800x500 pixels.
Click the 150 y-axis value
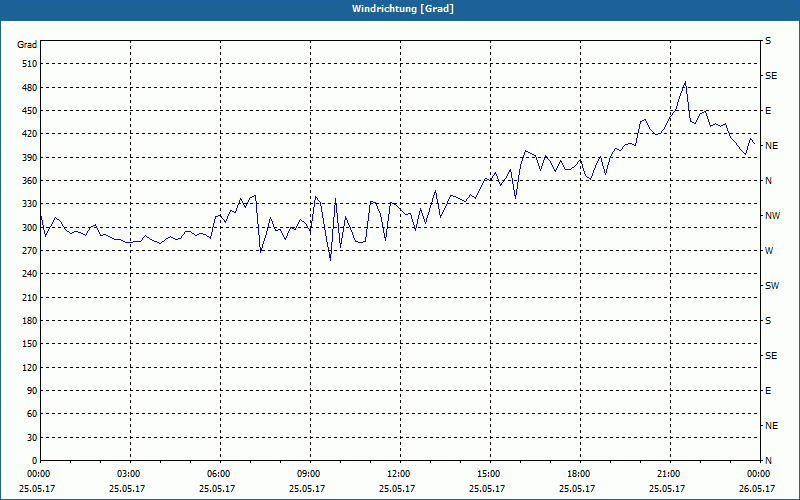pyautogui.click(x=30, y=344)
